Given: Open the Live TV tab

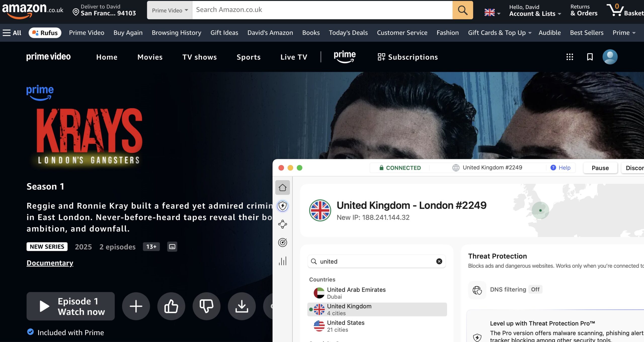Looking at the screenshot, I should pos(294,57).
